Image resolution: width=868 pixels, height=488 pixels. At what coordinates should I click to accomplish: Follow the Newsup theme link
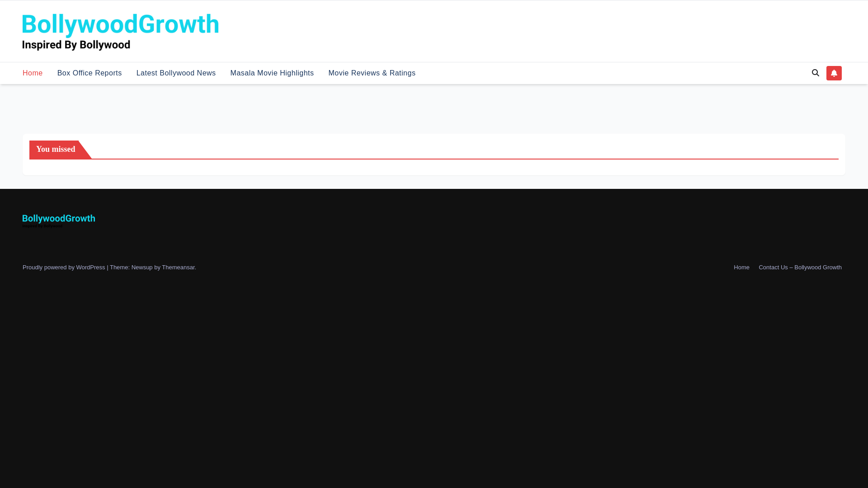pos(142,267)
